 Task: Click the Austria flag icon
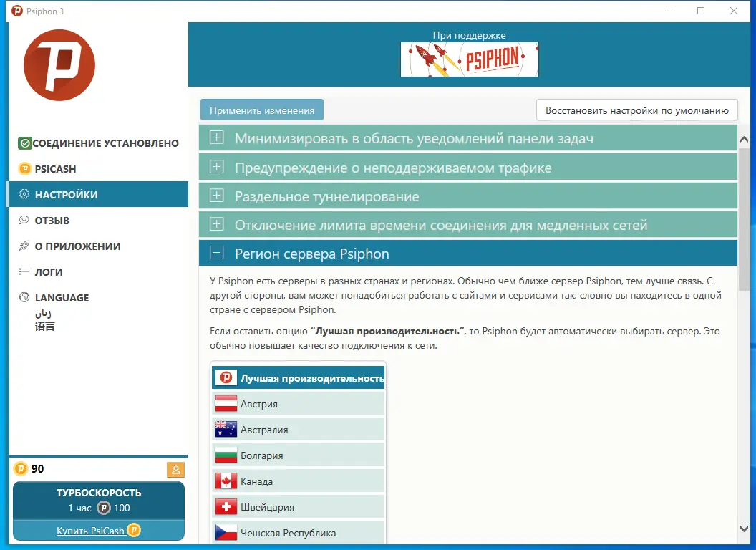[x=226, y=403]
